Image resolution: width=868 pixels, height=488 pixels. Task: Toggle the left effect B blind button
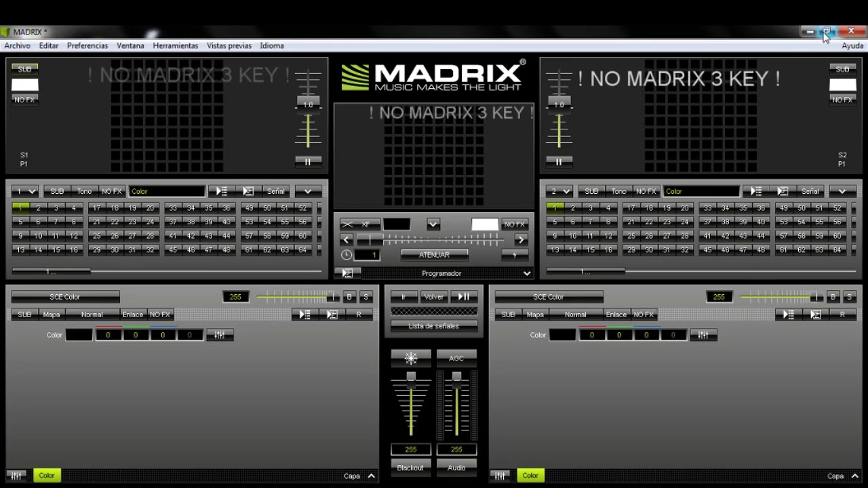click(x=350, y=297)
